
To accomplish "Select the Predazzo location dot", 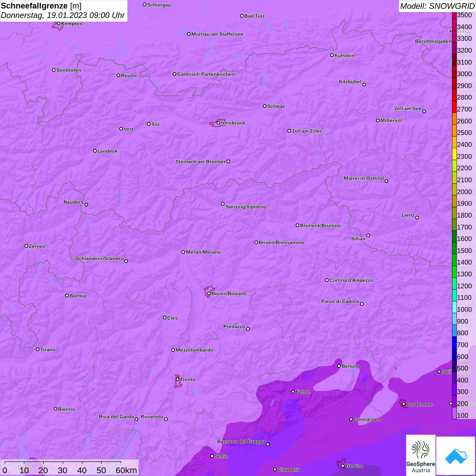I will click(x=248, y=329).
